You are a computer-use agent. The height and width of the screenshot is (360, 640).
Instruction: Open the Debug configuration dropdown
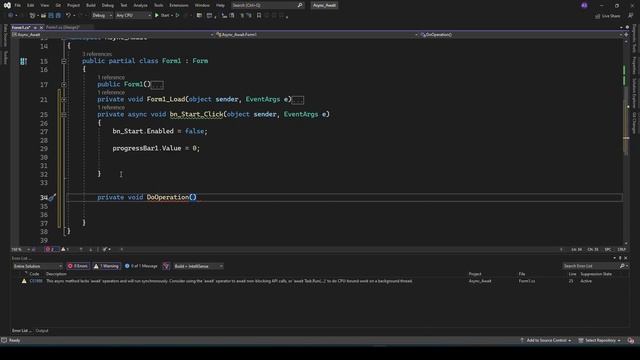pyautogui.click(x=102, y=16)
